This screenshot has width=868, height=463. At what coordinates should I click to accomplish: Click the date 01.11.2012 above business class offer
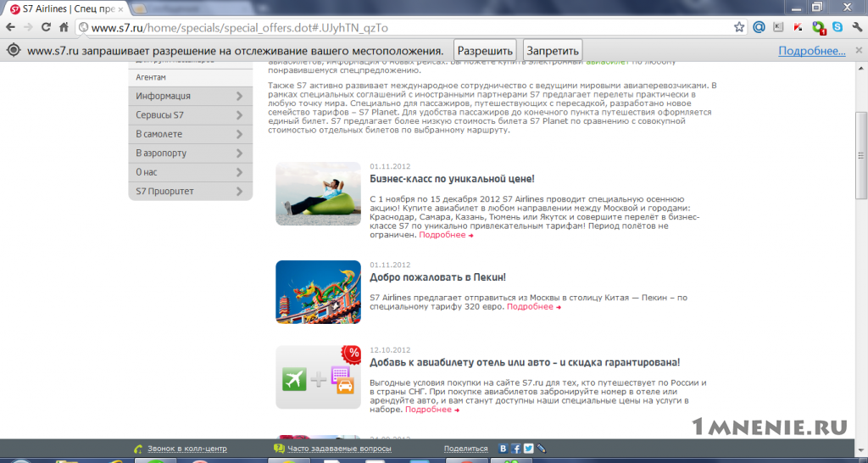click(x=390, y=167)
